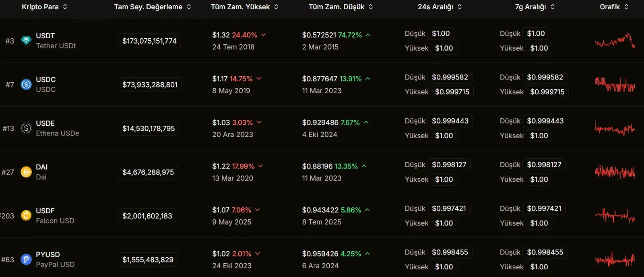Expand USDC all-time low chevron
Screen dimensions: 644x277
pos(367,79)
